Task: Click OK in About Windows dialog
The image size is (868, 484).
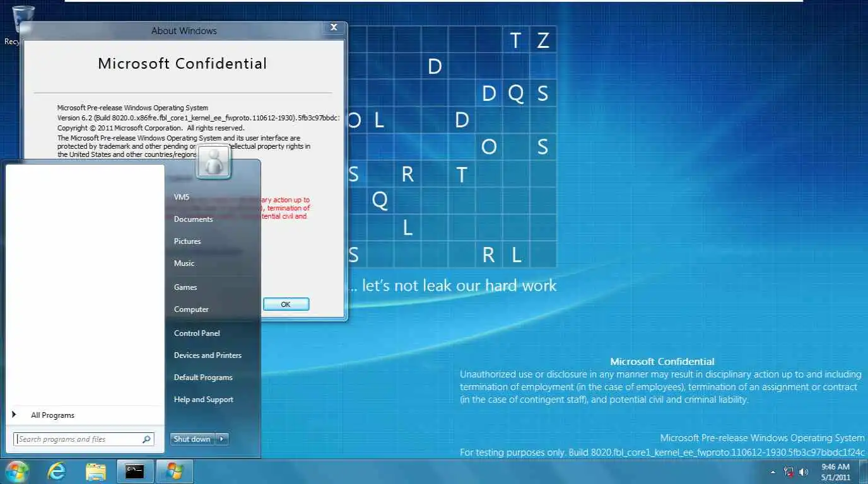Action: [x=286, y=304]
